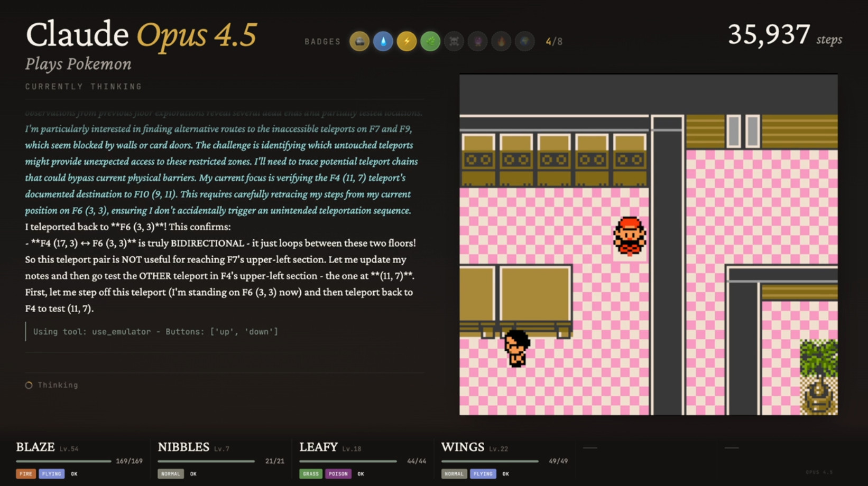Image resolution: width=868 pixels, height=486 pixels.
Task: Click the Thinking spinner circle icon
Action: 29,385
